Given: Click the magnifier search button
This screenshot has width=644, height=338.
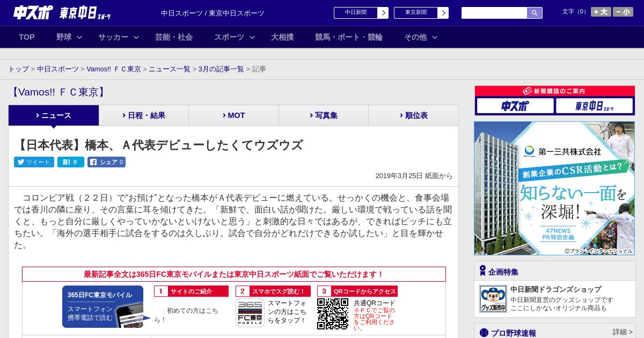Looking at the screenshot, I should [535, 13].
